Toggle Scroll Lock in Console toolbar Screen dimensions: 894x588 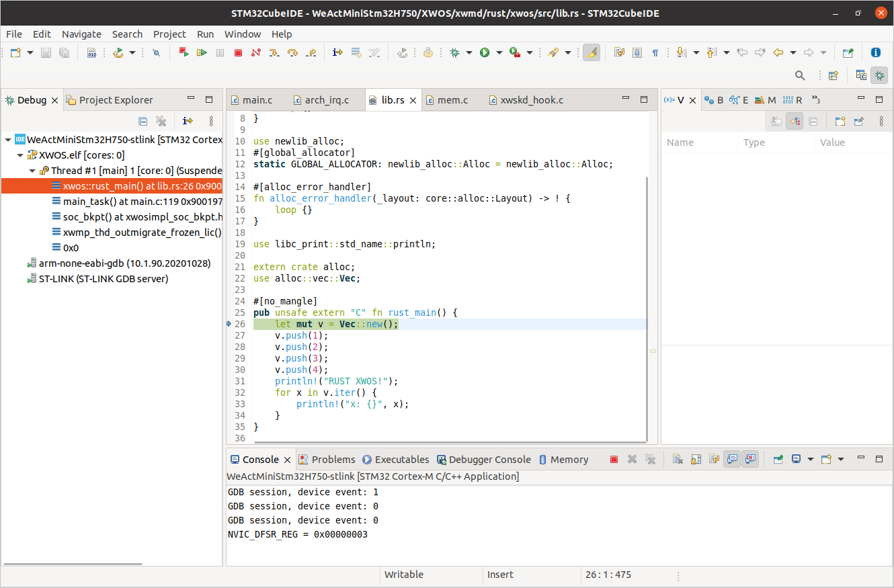[696, 460]
